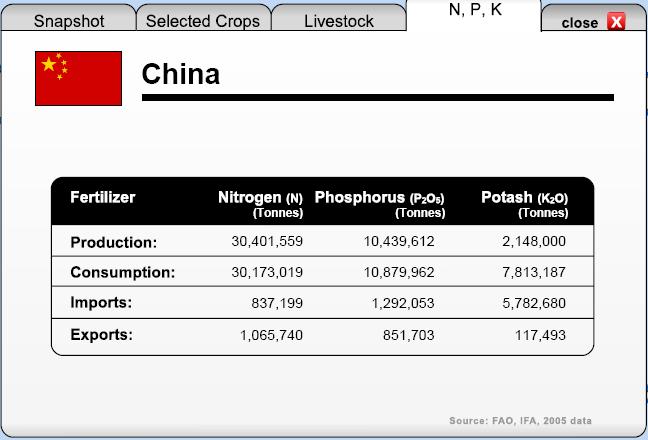Click the red X close icon
This screenshot has height=440, width=648.
click(616, 21)
